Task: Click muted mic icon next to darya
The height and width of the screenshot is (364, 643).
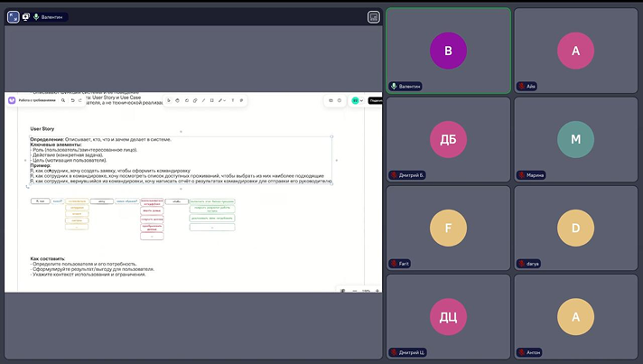Action: point(522,264)
